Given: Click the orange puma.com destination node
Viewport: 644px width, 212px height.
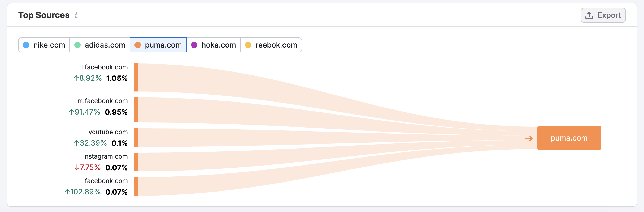Looking at the screenshot, I should [x=569, y=138].
